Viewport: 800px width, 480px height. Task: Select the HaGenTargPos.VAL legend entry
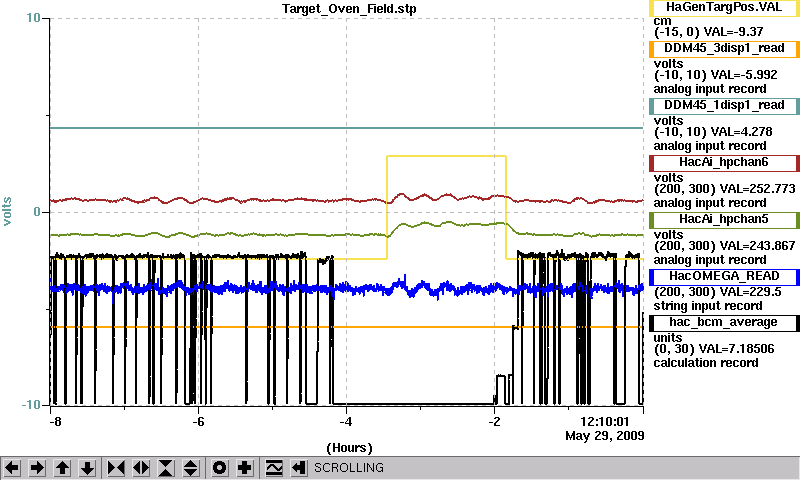[x=724, y=8]
